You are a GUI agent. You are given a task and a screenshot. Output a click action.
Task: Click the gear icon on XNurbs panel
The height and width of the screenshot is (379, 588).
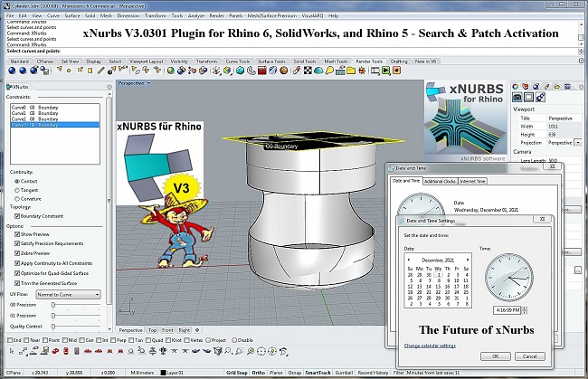[109, 87]
